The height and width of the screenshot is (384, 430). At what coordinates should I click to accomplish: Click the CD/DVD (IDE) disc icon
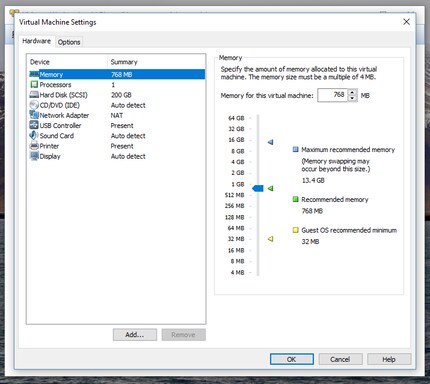tap(34, 105)
